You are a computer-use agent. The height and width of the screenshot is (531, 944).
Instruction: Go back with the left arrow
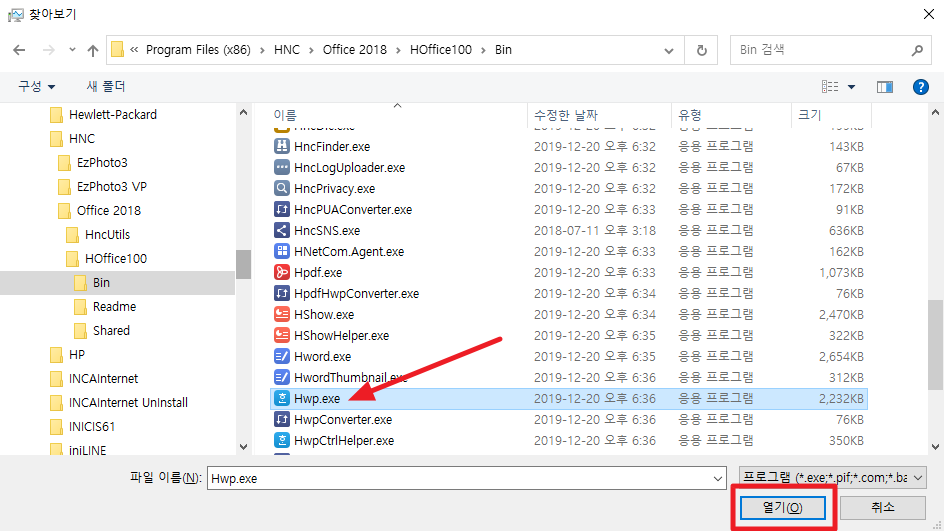point(19,50)
